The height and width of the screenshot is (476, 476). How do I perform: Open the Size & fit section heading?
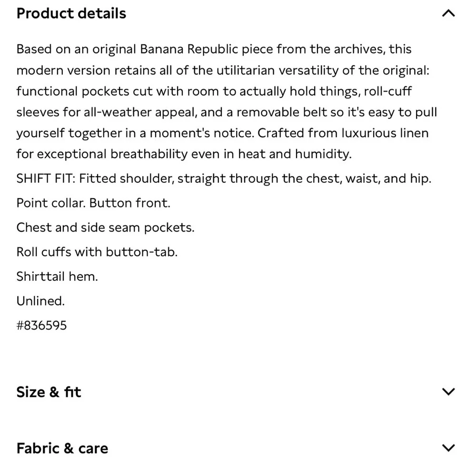tap(49, 392)
